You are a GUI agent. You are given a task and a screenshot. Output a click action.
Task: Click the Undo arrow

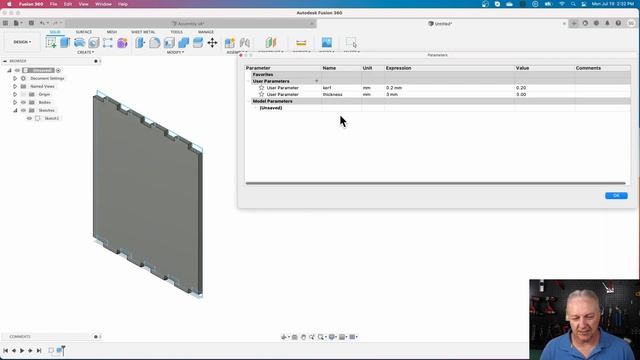pos(42,23)
